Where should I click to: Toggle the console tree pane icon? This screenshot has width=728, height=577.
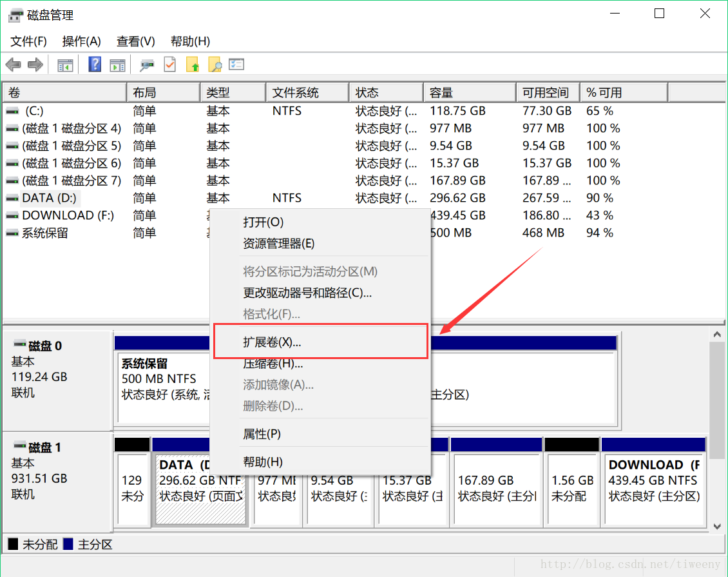click(x=65, y=65)
